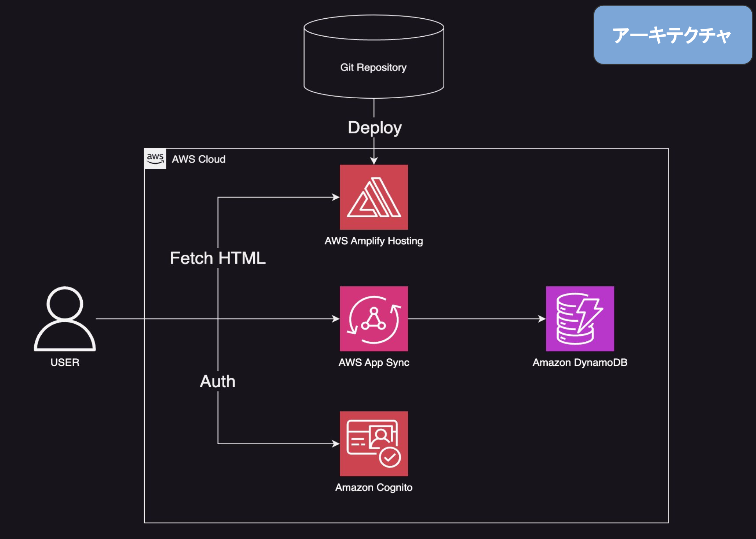This screenshot has width=756, height=539.
Task: Click the AWS Cloud group label
Action: [199, 159]
